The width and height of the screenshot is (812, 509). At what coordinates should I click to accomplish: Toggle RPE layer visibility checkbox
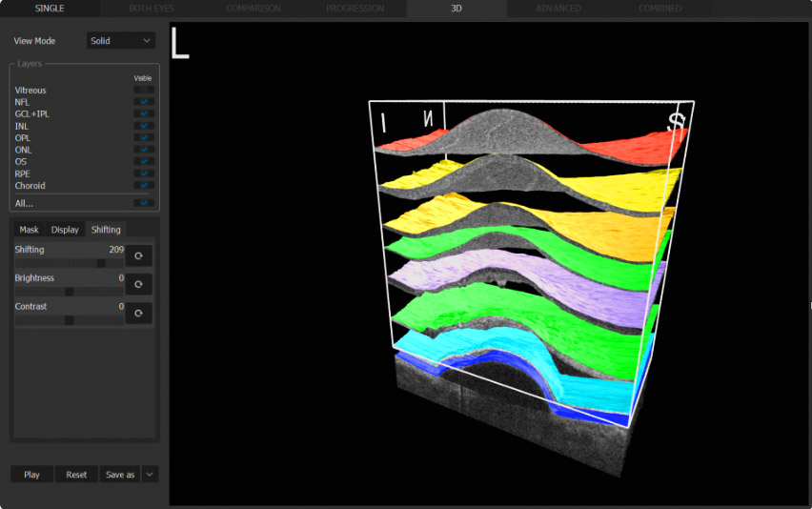(x=144, y=173)
